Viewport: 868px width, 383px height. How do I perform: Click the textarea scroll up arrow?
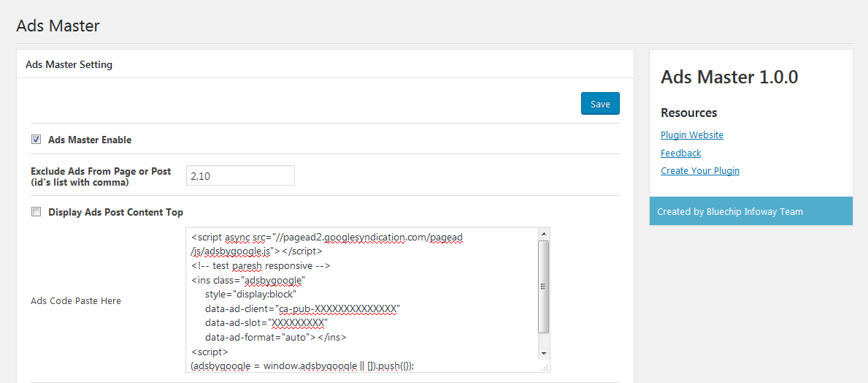544,233
